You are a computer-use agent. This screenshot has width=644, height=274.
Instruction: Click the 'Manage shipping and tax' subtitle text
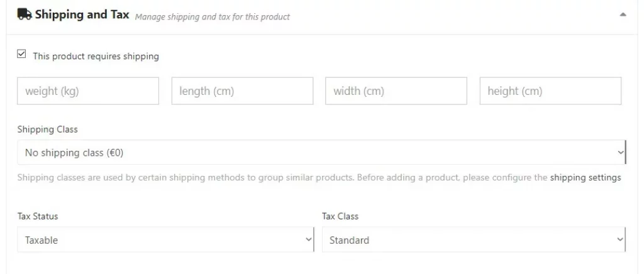pyautogui.click(x=213, y=17)
